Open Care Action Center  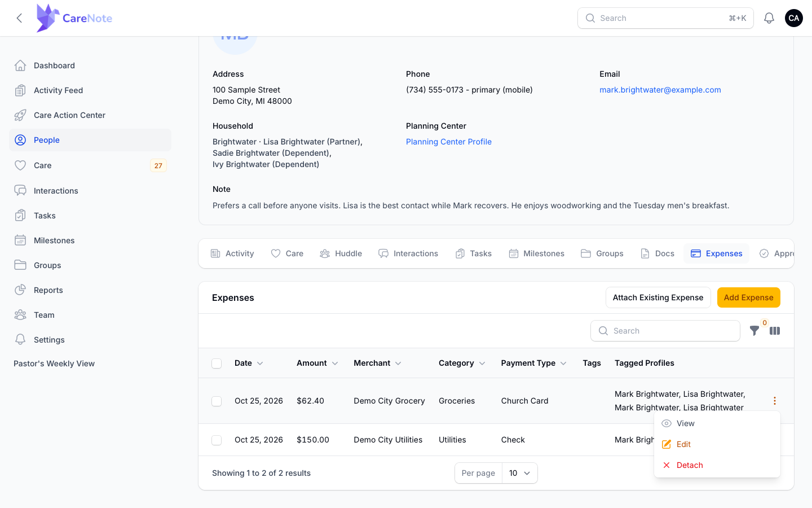(90, 115)
